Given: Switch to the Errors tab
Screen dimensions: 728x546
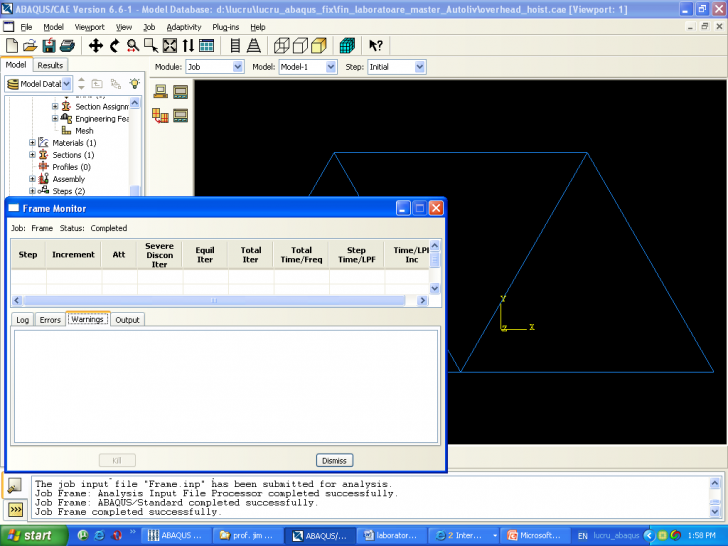Looking at the screenshot, I should (50, 320).
